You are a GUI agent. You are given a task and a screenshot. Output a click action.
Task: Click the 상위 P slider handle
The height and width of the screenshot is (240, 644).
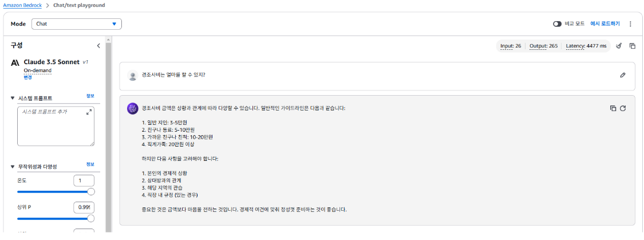(90, 218)
